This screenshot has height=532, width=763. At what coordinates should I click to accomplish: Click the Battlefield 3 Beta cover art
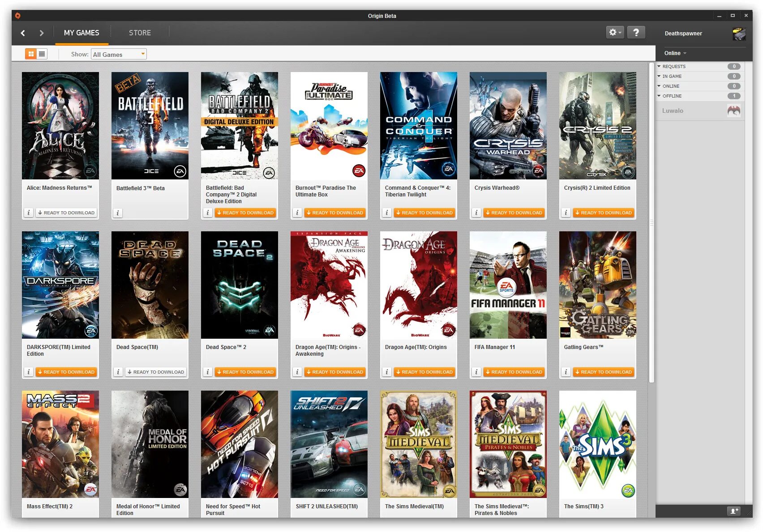pyautogui.click(x=150, y=126)
